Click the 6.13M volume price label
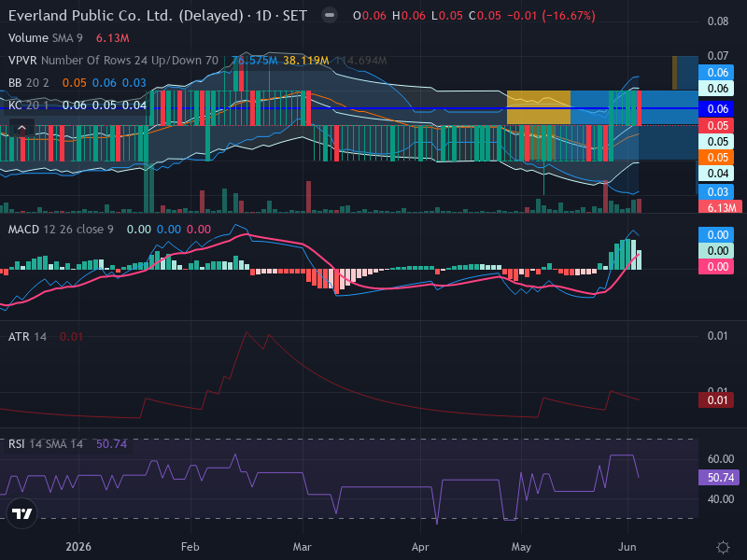Viewport: 747px width, 560px height. point(722,207)
